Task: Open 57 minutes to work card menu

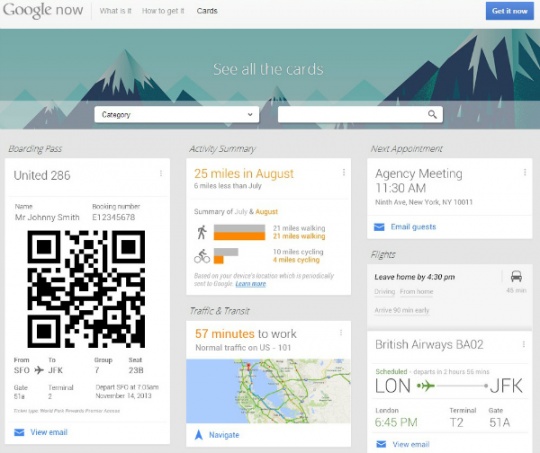Action: pyautogui.click(x=341, y=333)
